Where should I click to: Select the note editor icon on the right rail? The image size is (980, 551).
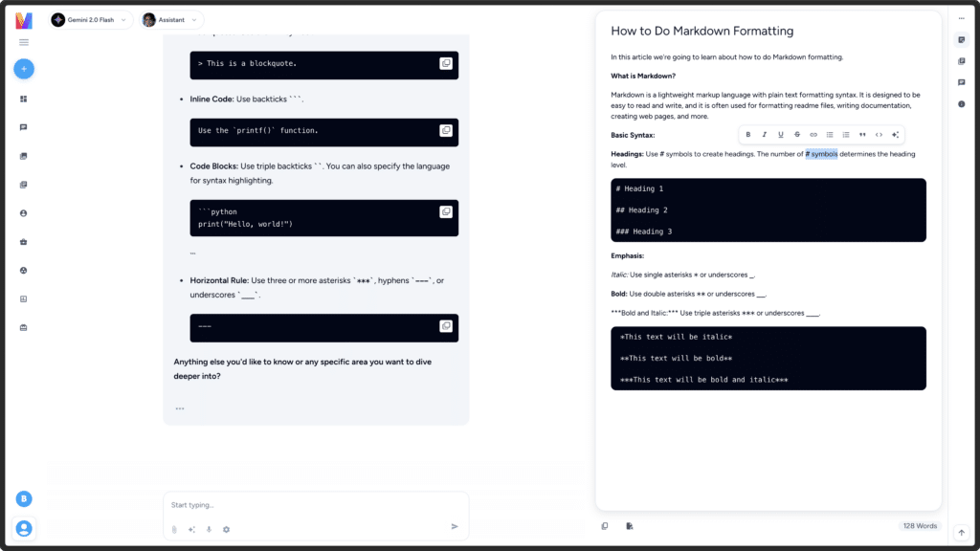point(961,40)
